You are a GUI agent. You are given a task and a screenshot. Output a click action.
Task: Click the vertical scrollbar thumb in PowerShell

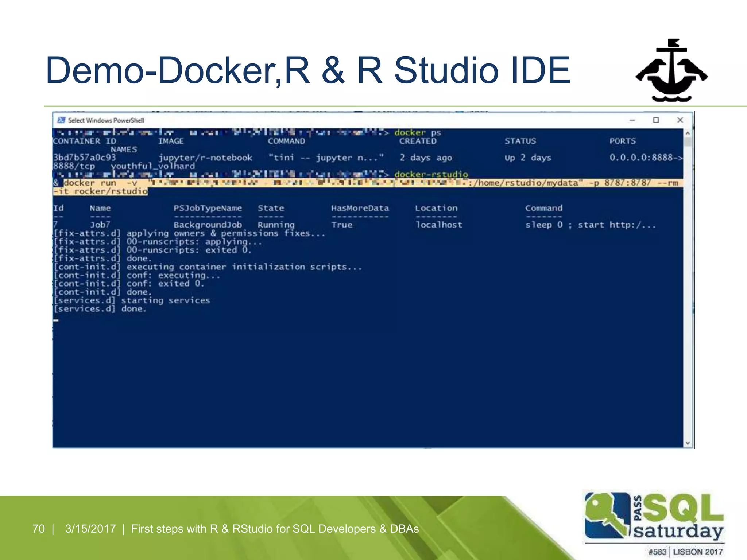[688, 142]
